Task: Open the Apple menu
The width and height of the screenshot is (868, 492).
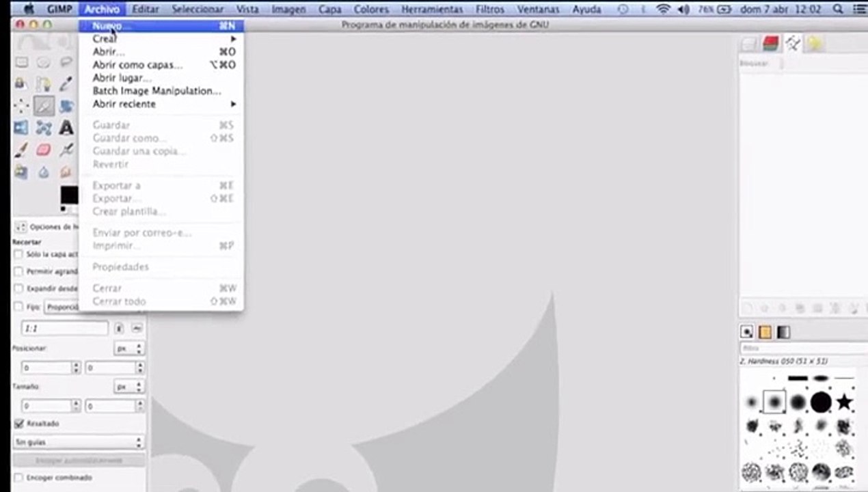Action: [x=29, y=10]
